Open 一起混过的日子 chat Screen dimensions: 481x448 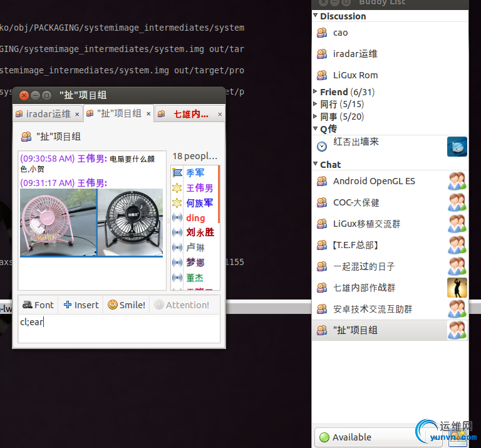[x=390, y=266]
